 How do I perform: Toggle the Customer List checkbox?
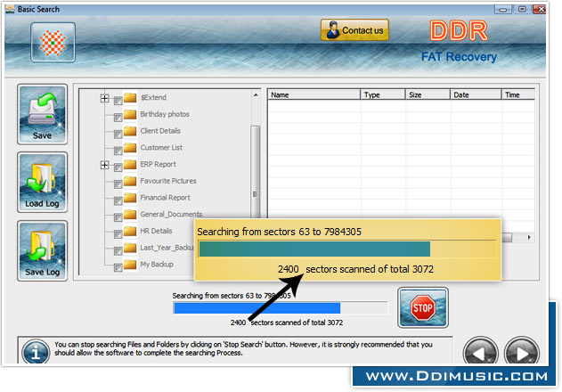point(118,151)
